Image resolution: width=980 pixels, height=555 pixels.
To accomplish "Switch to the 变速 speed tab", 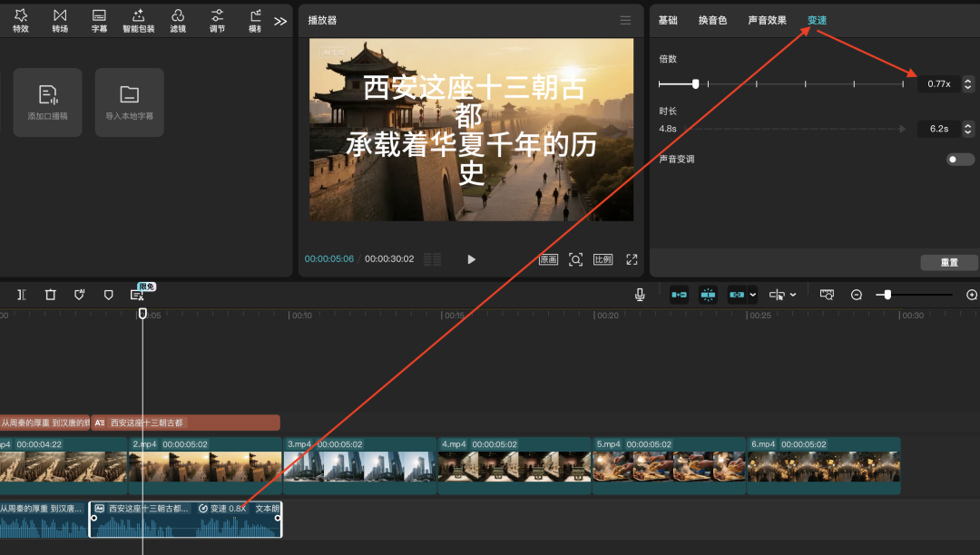I will coord(816,19).
